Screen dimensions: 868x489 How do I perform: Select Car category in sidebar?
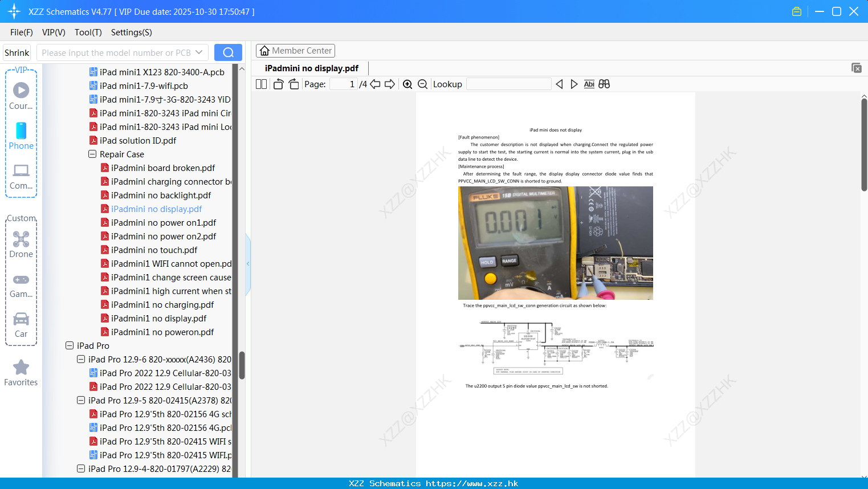tap(21, 325)
